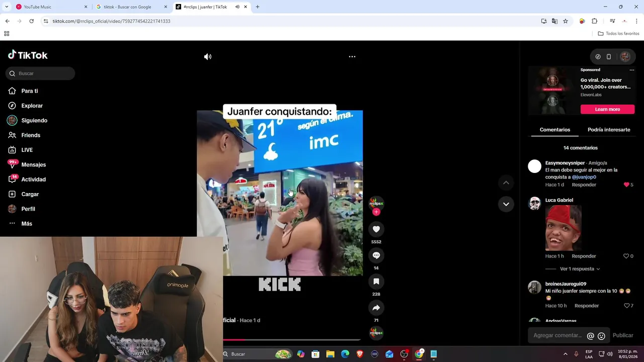This screenshot has width=644, height=362.
Task: Reload the page
Action: coord(31,21)
